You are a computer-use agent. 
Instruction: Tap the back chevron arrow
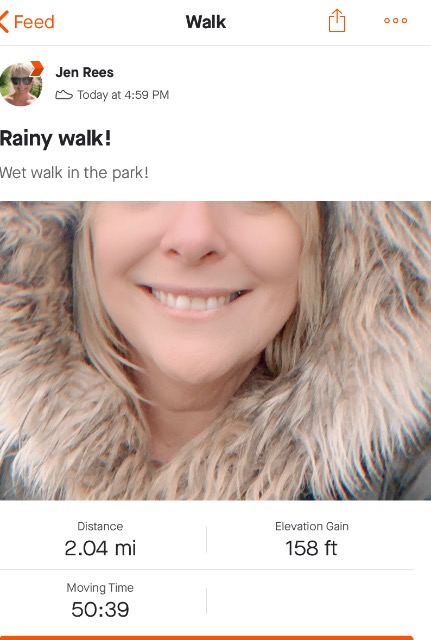pyautogui.click(x=4, y=22)
